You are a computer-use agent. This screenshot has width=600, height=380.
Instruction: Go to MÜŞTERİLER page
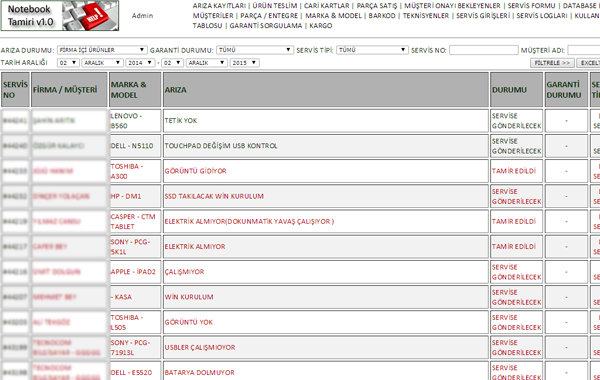[x=213, y=16]
